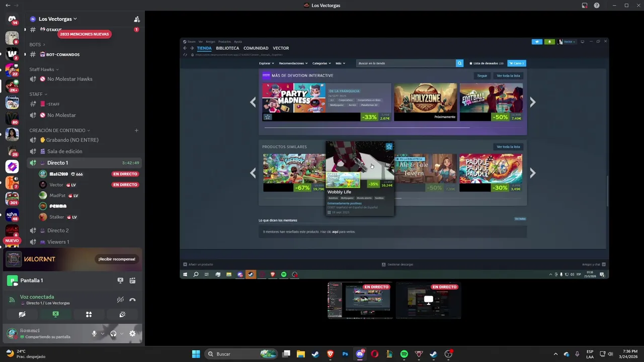The width and height of the screenshot is (644, 362).
Task: Switch to TIENDA tab in streamed Steam
Action: click(x=204, y=48)
